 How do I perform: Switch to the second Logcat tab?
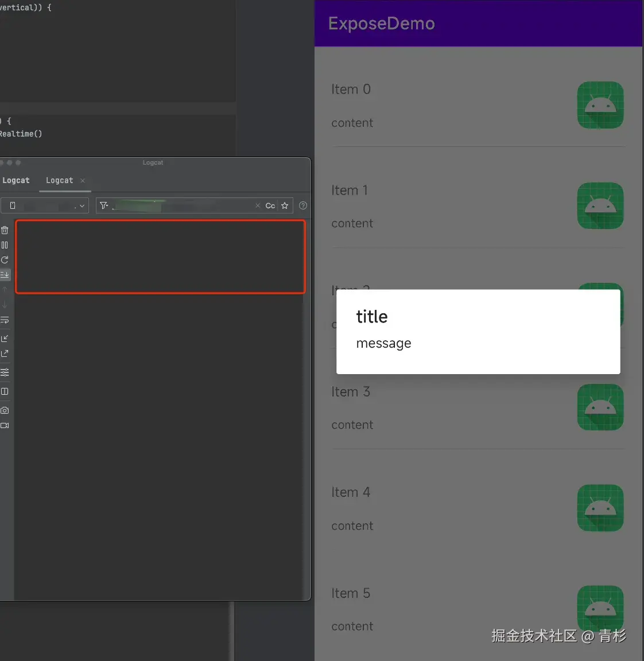59,180
